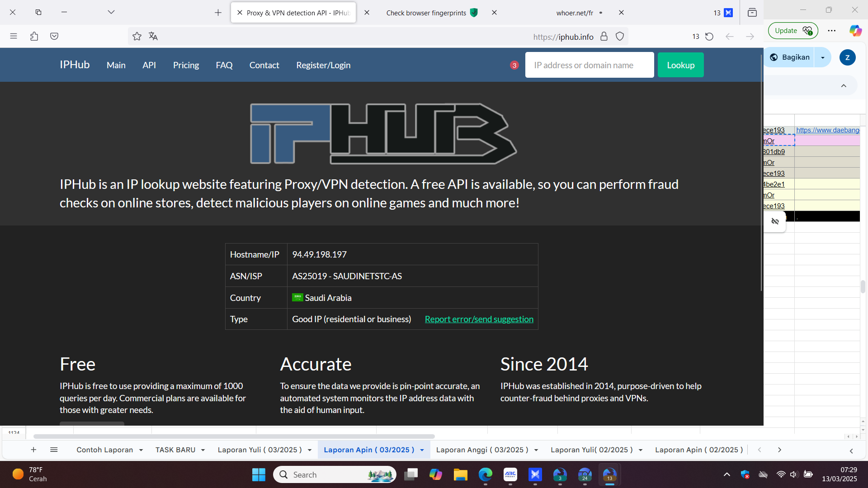Click the blue X extension icon in tab bar
868x488 pixels.
coord(728,13)
